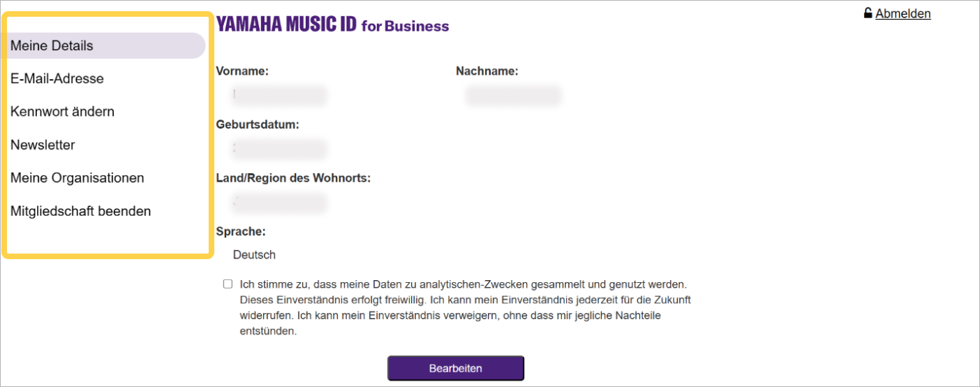
Task: Show Meine Organisationen
Action: 77,178
